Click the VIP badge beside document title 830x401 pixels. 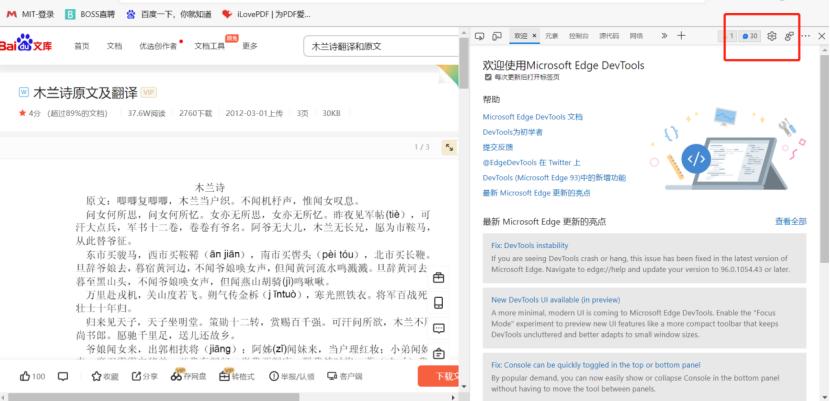coord(149,93)
